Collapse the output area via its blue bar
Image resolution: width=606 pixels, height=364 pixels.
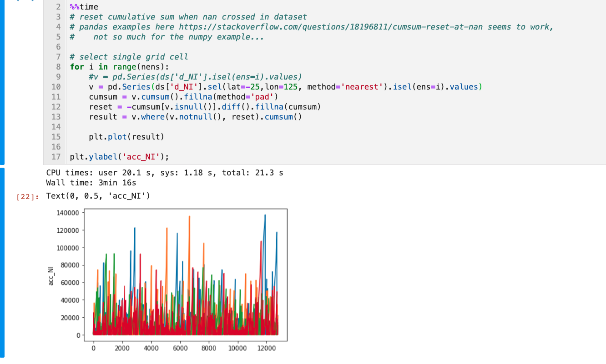2,263
